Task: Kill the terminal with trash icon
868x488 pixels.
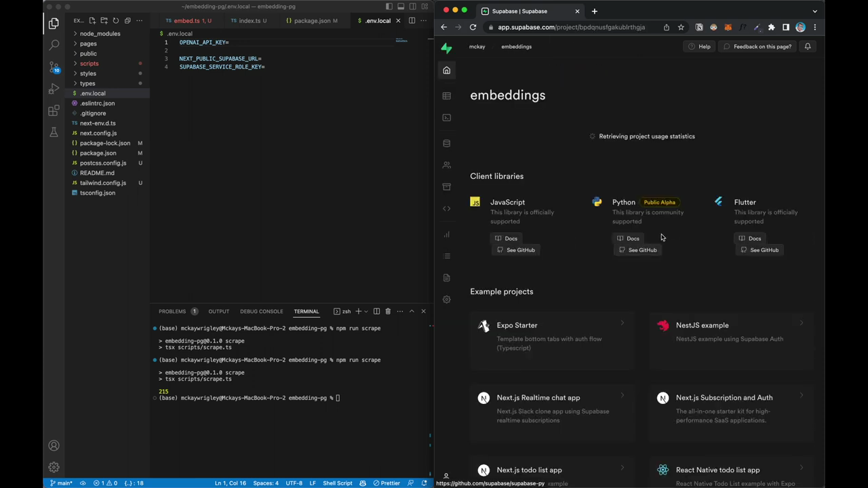Action: 388,311
